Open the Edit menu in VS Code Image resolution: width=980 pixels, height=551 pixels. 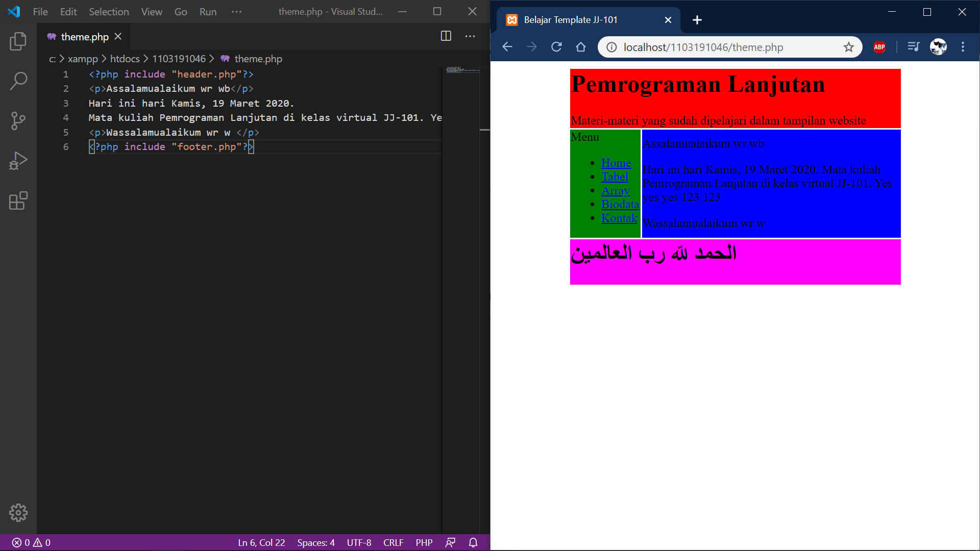click(x=68, y=11)
